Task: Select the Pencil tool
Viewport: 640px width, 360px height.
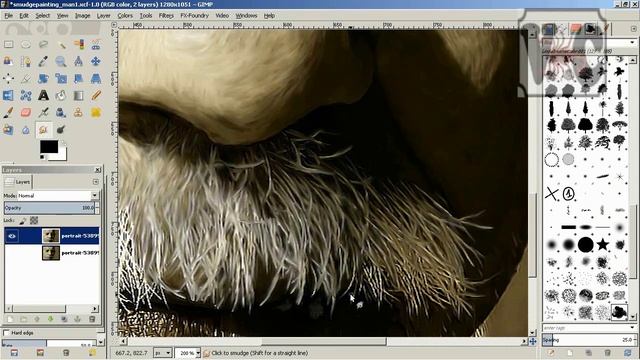Action: [96, 96]
